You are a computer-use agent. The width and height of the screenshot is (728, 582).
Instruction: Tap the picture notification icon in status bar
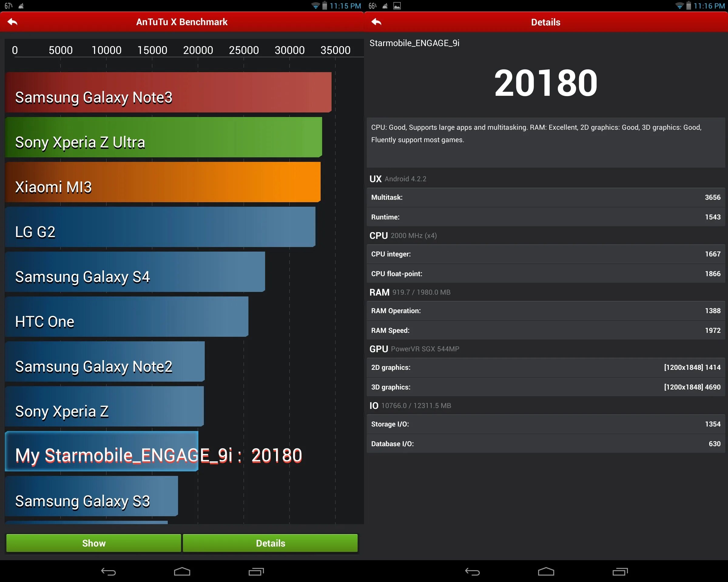(397, 6)
